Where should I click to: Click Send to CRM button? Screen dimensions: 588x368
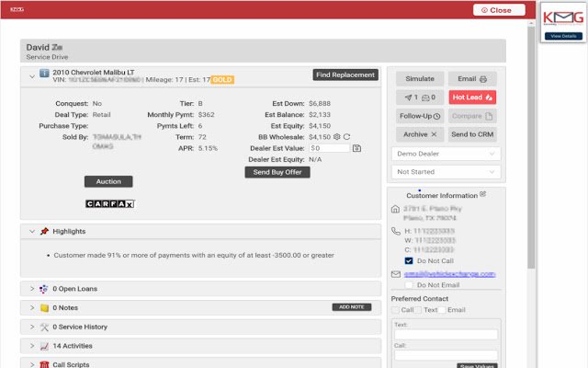tap(472, 134)
